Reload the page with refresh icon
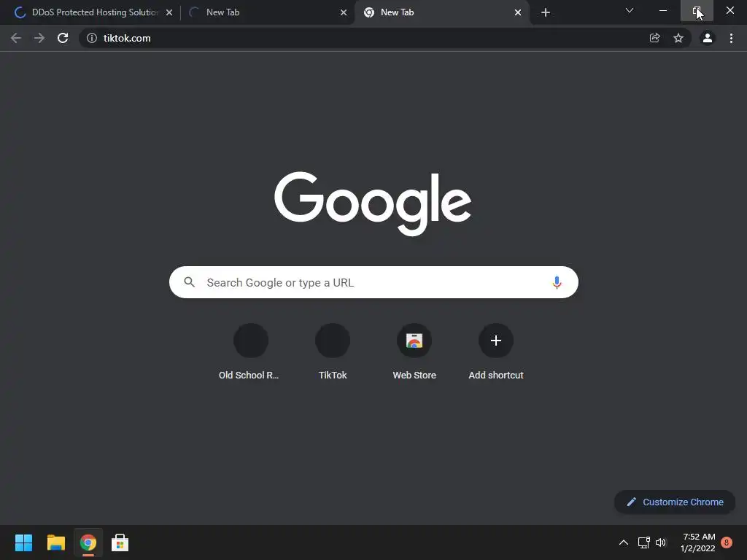The image size is (747, 560). (x=63, y=38)
